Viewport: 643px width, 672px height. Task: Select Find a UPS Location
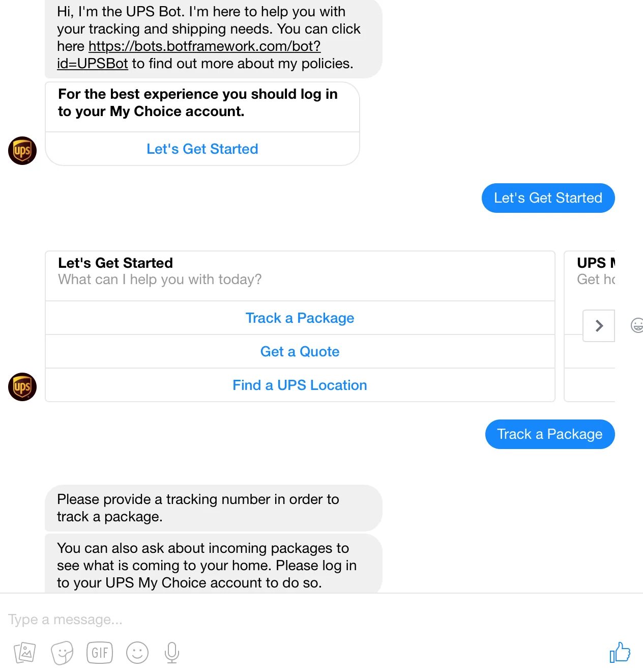click(x=300, y=385)
